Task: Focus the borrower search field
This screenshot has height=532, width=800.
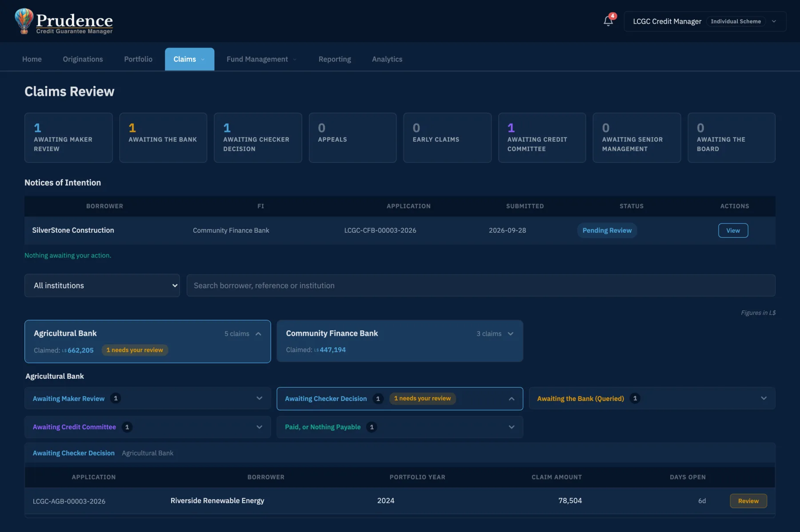Action: point(481,286)
